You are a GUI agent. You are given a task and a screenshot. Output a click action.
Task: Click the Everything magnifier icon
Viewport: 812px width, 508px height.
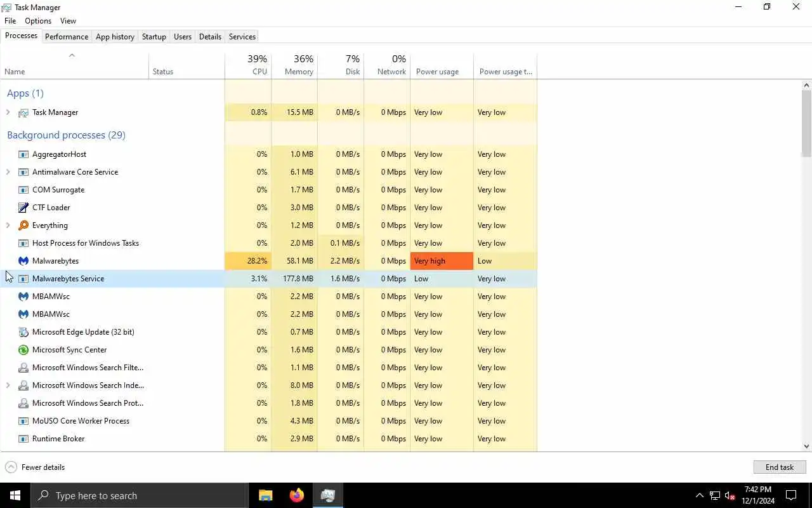[23, 225]
